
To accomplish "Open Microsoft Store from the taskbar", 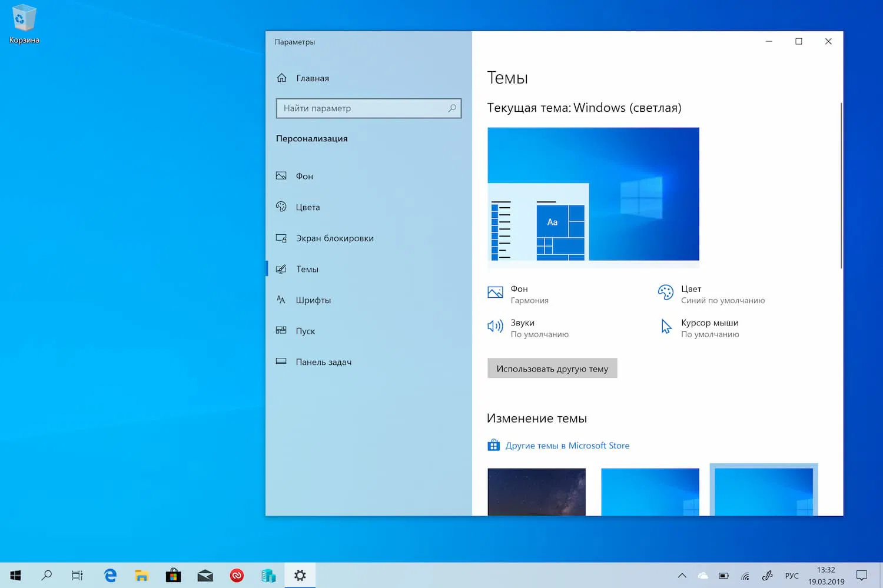I will pos(173,575).
